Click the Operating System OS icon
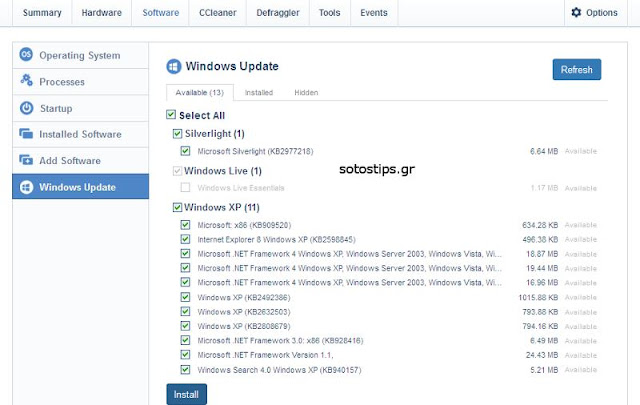The height and width of the screenshot is (405, 640). tap(26, 54)
